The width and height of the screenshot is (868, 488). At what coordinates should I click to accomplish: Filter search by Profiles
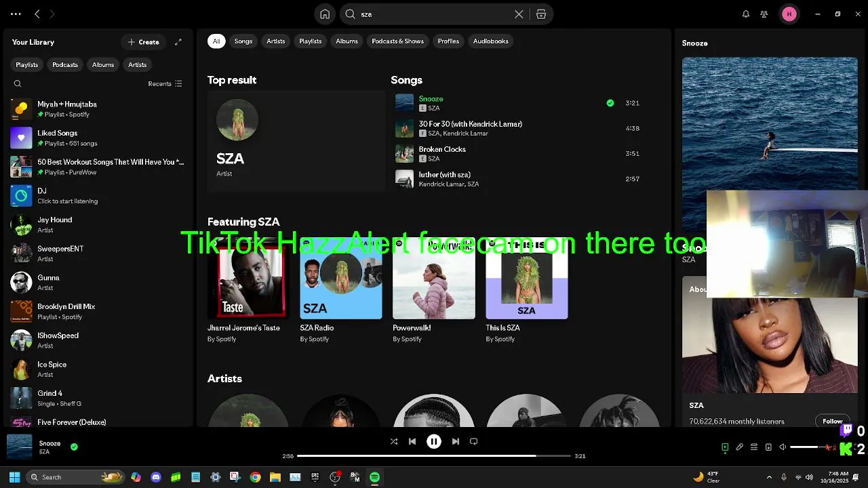[448, 41]
